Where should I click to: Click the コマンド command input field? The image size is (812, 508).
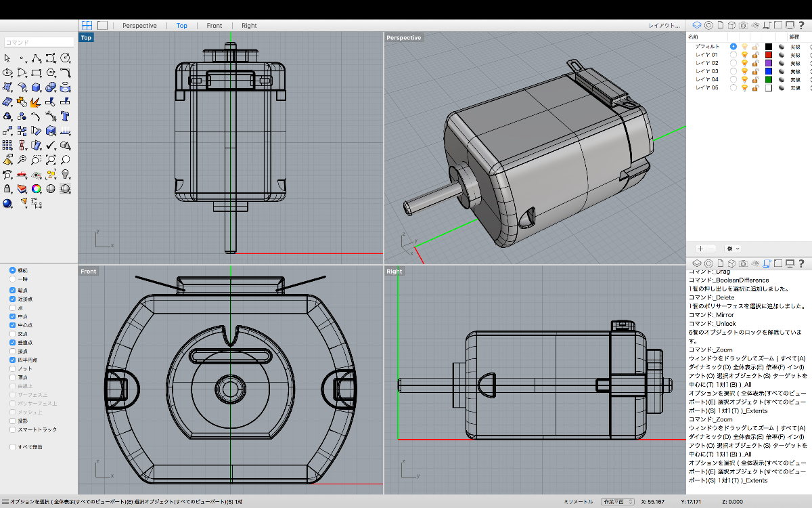(39, 42)
